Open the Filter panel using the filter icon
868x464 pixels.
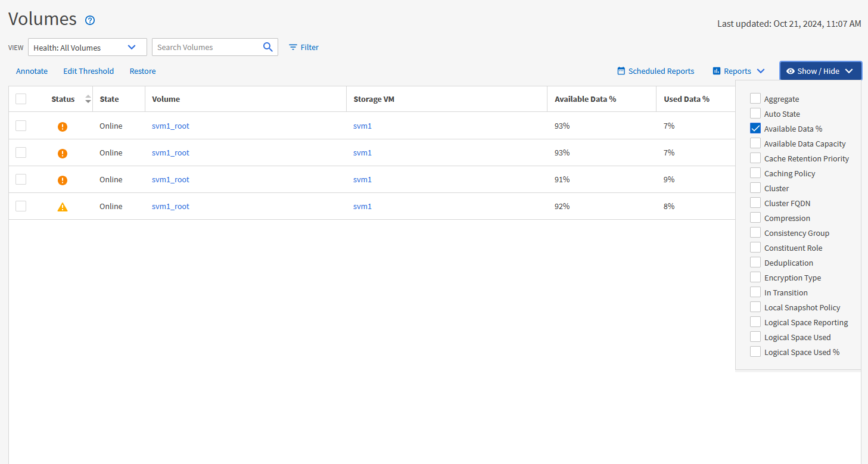292,47
